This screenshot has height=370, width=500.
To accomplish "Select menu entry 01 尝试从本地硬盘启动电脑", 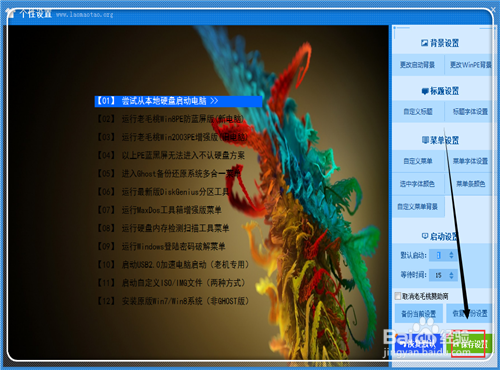I will click(178, 101).
